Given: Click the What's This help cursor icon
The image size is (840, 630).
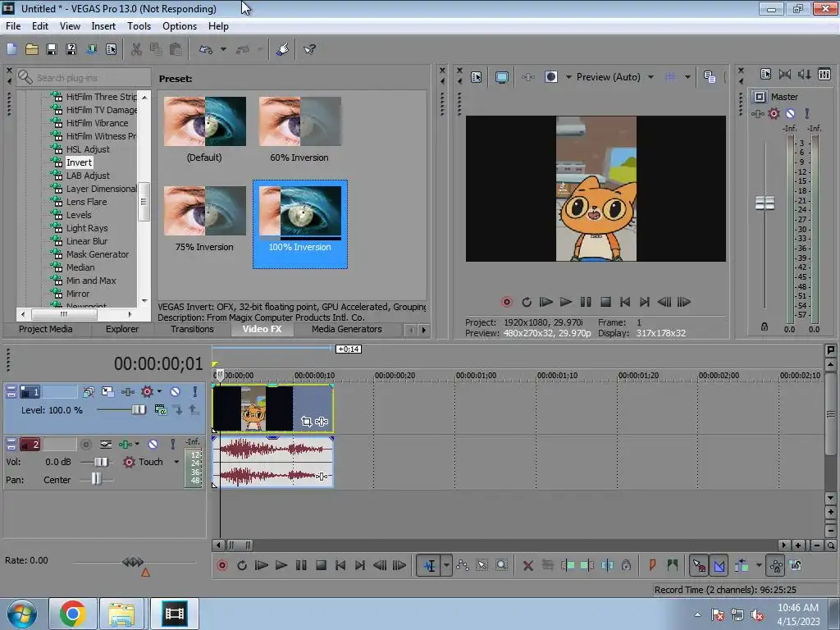Looking at the screenshot, I should [x=309, y=49].
